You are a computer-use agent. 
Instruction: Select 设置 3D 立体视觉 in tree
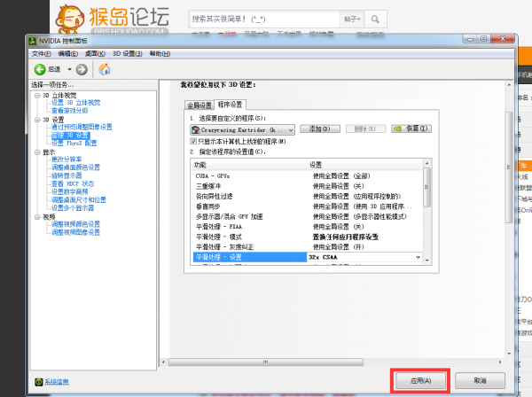point(75,103)
